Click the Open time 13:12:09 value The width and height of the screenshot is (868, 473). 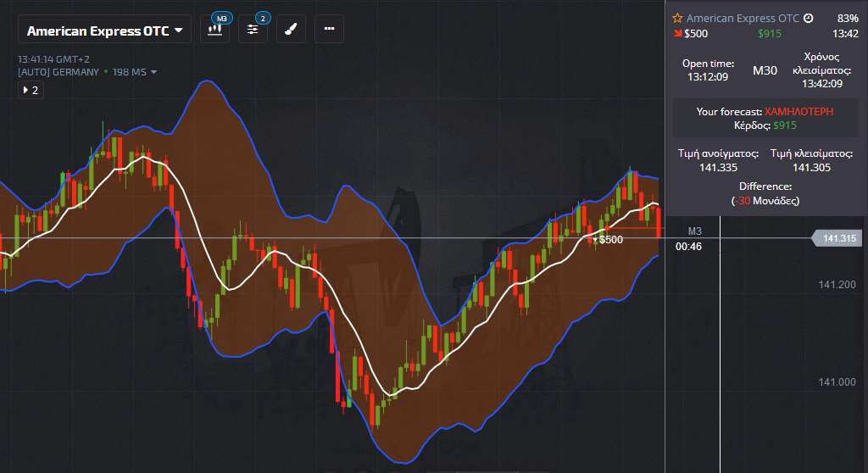tap(708, 77)
